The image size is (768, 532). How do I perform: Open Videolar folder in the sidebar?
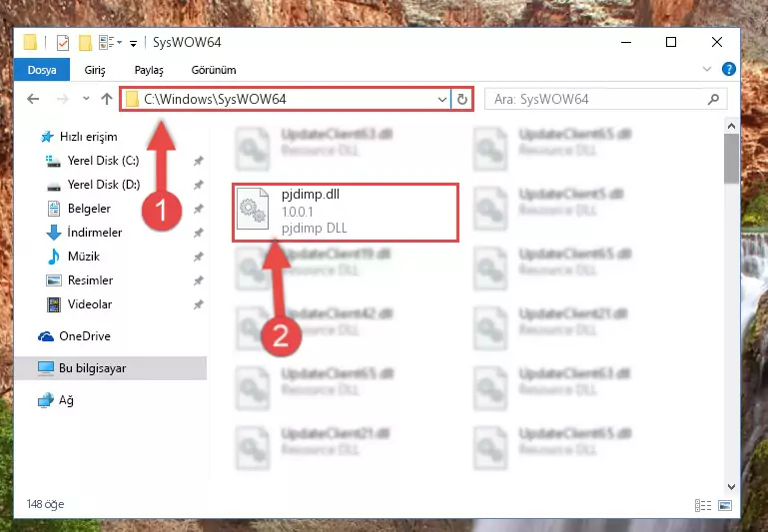(90, 304)
